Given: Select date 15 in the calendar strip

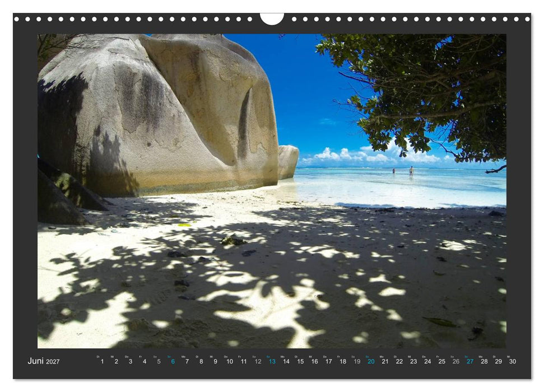Looking at the screenshot, I should pos(300,361).
